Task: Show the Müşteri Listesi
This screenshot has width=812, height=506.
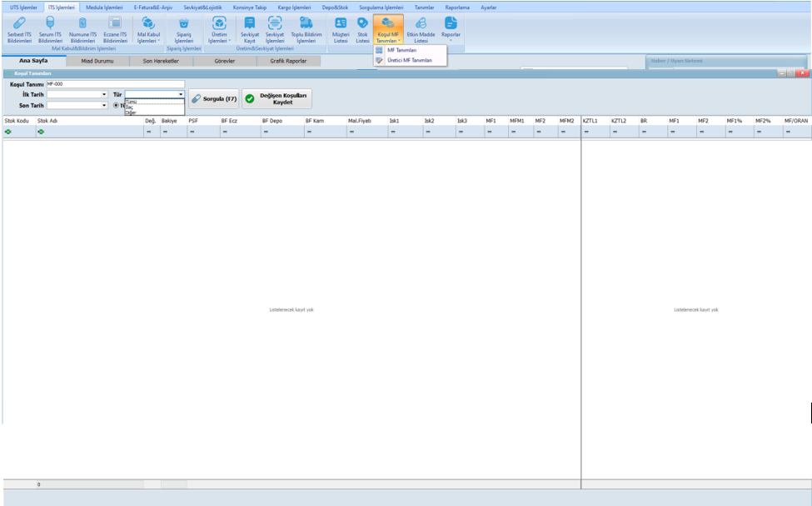Action: click(x=341, y=29)
